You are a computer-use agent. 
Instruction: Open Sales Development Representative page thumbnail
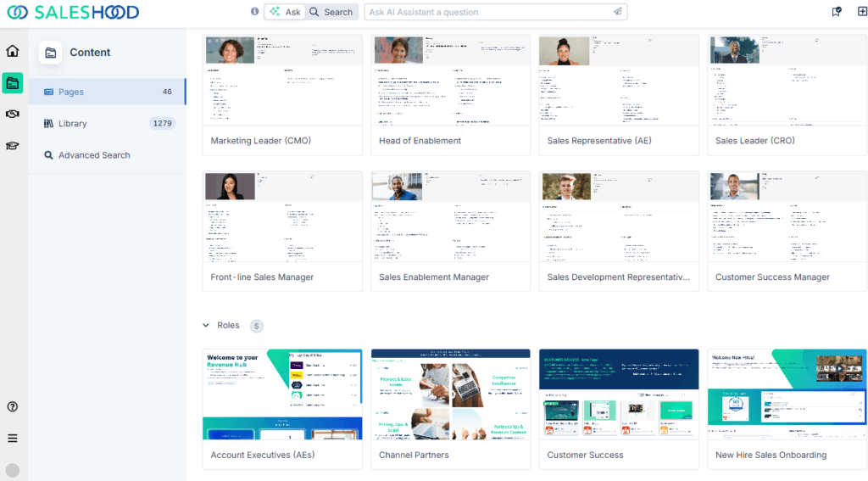pos(619,216)
